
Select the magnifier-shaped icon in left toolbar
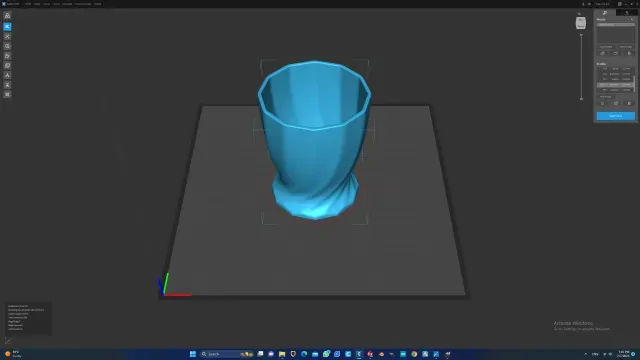[x=7, y=46]
